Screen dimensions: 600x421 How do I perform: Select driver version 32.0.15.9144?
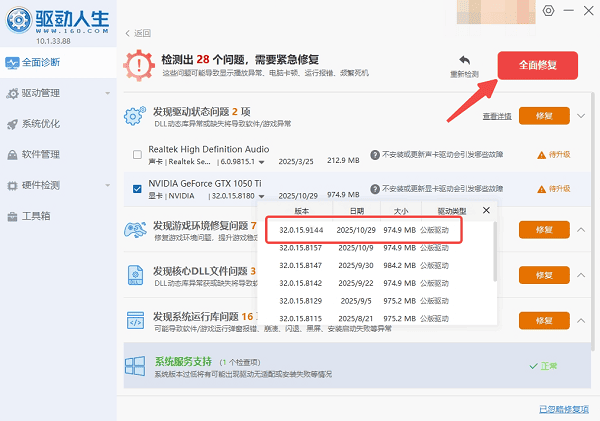click(x=364, y=230)
